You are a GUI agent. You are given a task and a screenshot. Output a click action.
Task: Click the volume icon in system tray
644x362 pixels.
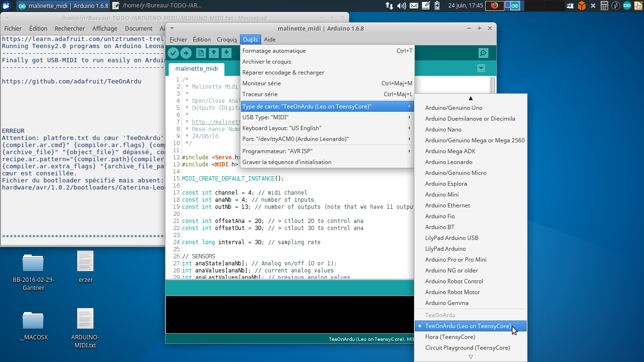point(401,6)
